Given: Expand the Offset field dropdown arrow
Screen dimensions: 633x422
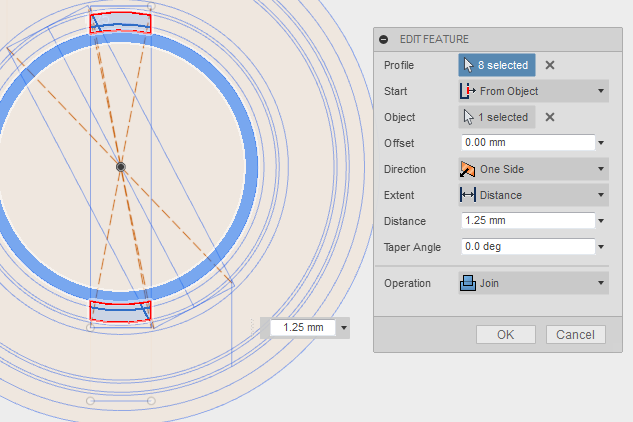Looking at the screenshot, I should [x=601, y=143].
